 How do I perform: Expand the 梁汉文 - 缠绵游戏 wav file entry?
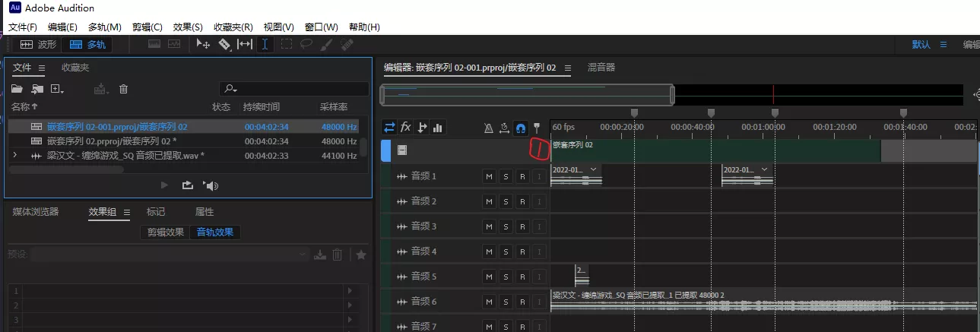tap(14, 155)
